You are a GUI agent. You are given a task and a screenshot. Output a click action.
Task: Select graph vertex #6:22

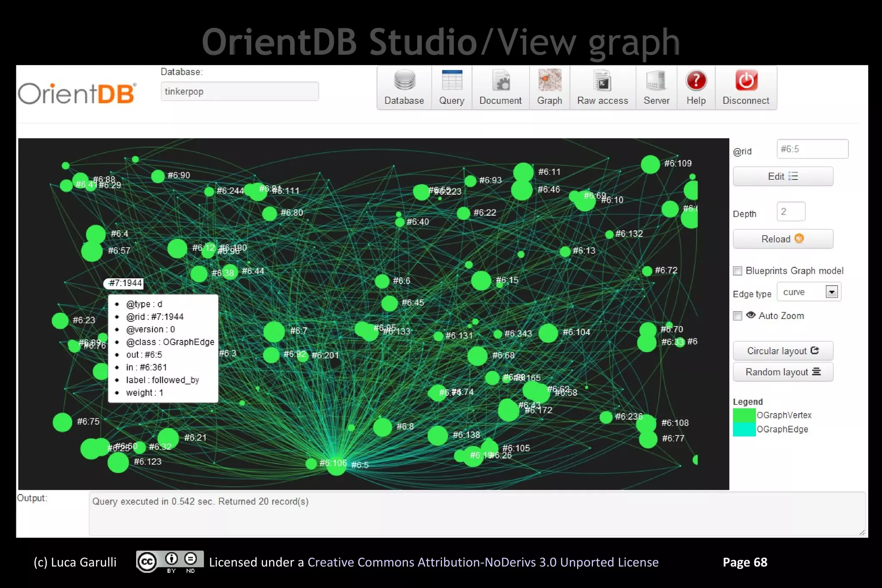click(x=463, y=213)
